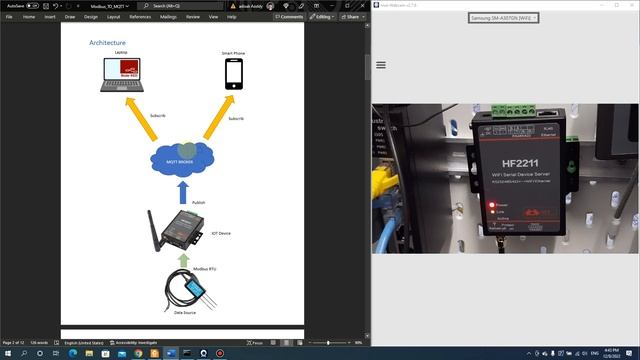
Task: Switch to Print Layout view icon
Action: 287,342
